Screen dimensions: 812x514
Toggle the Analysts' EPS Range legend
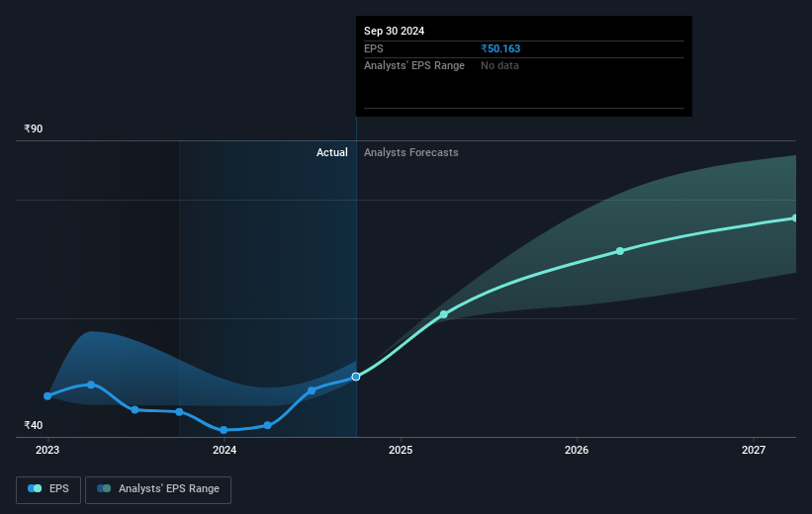(158, 489)
